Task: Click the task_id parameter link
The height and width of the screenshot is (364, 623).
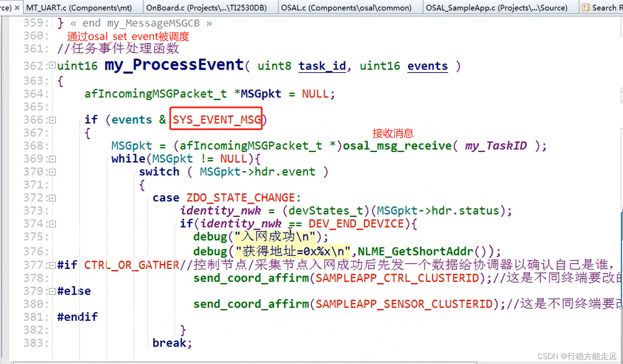Action: tap(322, 66)
